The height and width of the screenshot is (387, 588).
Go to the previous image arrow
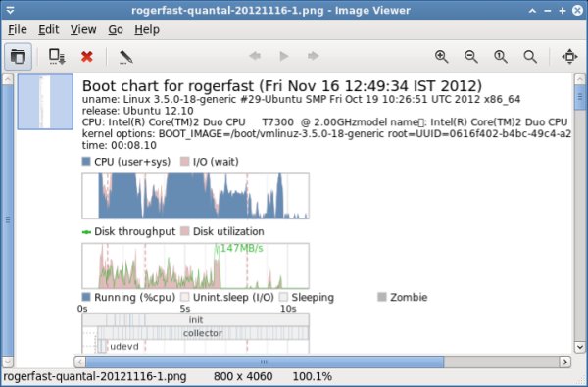pos(255,56)
